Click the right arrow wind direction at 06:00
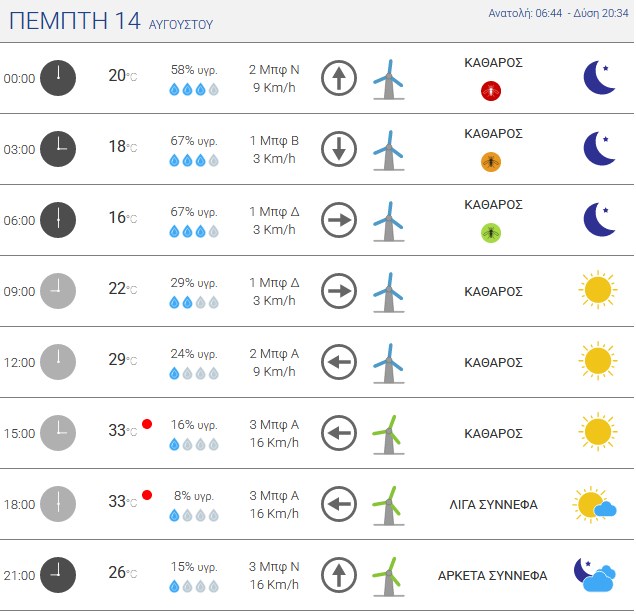Image resolution: width=636 pixels, height=615 pixels. [x=339, y=220]
